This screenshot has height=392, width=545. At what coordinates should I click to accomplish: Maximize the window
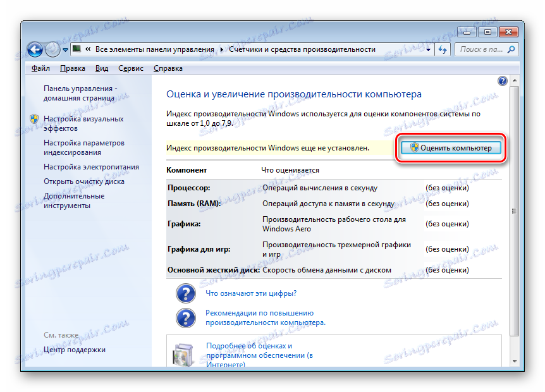[487, 32]
